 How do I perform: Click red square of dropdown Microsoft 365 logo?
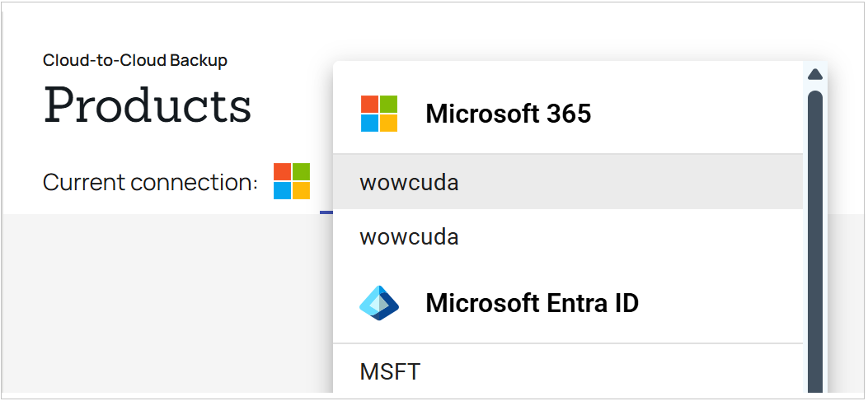[370, 105]
